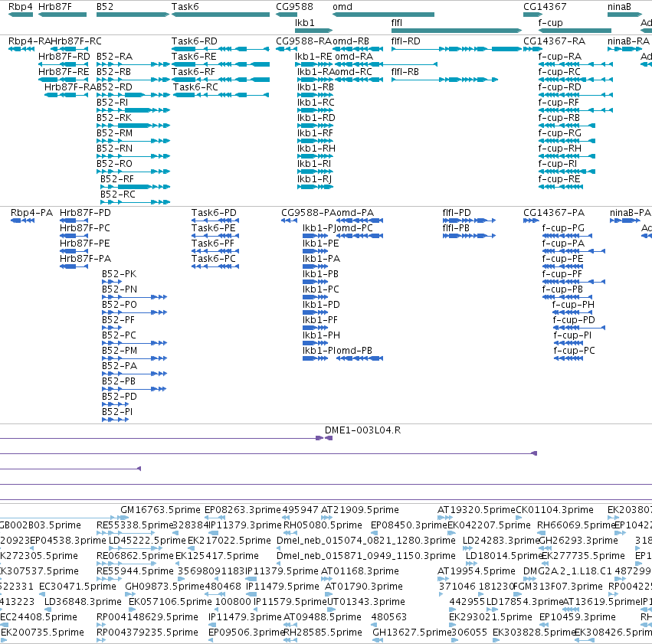Select the flfl-PD protein label
Viewport: 652px width, 644px height.
pos(457,213)
